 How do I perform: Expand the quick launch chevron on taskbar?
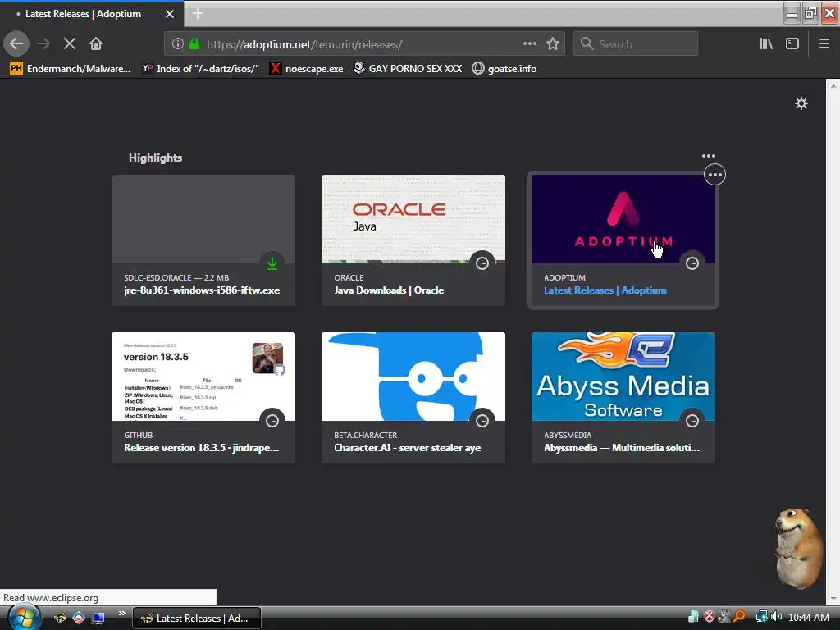[x=121, y=614]
